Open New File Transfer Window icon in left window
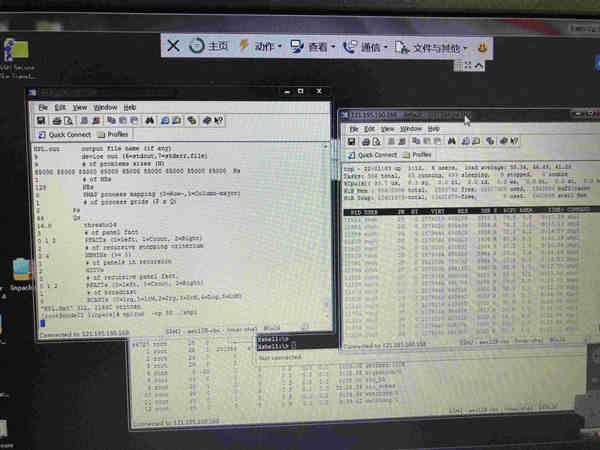Screen dimensions: 600x450 (176, 121)
